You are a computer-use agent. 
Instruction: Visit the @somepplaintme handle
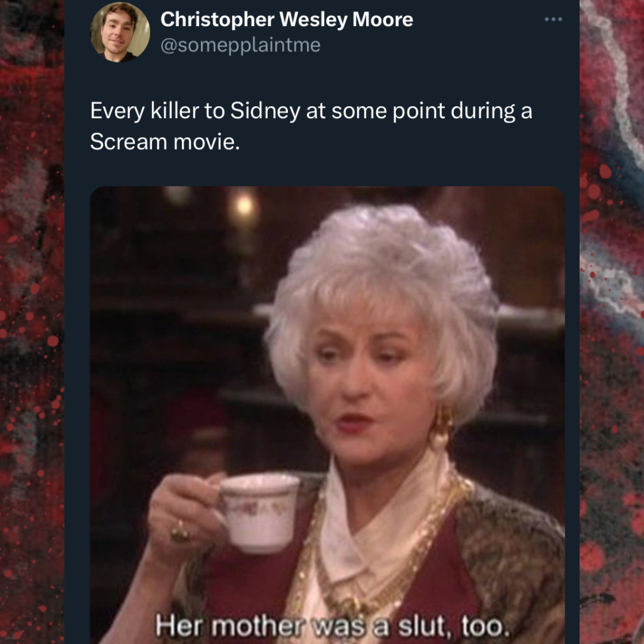(x=240, y=45)
